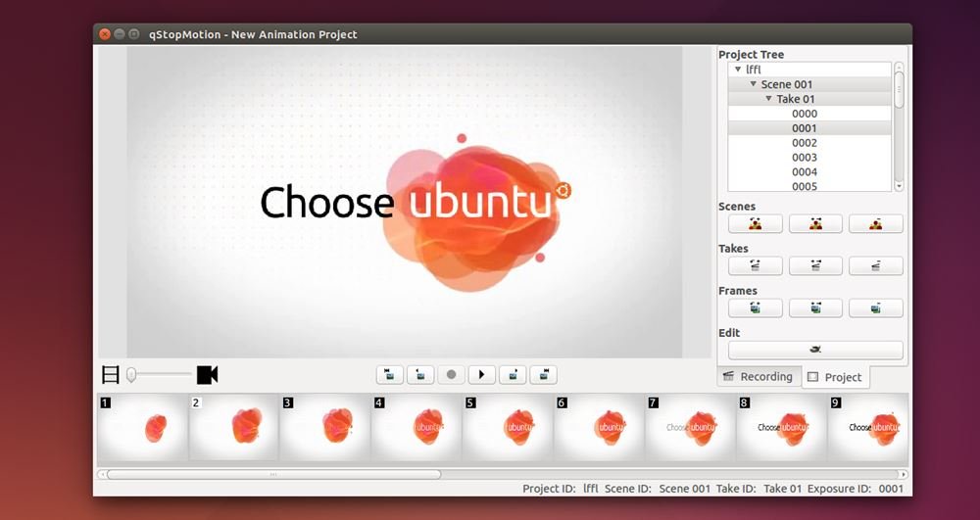This screenshot has width=980, height=520.
Task: Select frame thumbnail 2
Action: coord(234,428)
